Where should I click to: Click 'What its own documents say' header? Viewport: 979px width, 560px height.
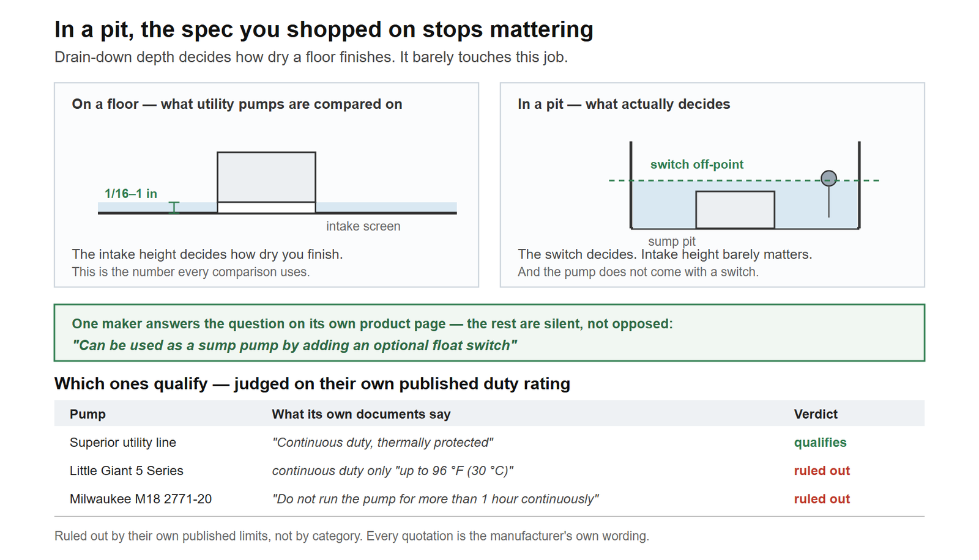click(x=361, y=414)
